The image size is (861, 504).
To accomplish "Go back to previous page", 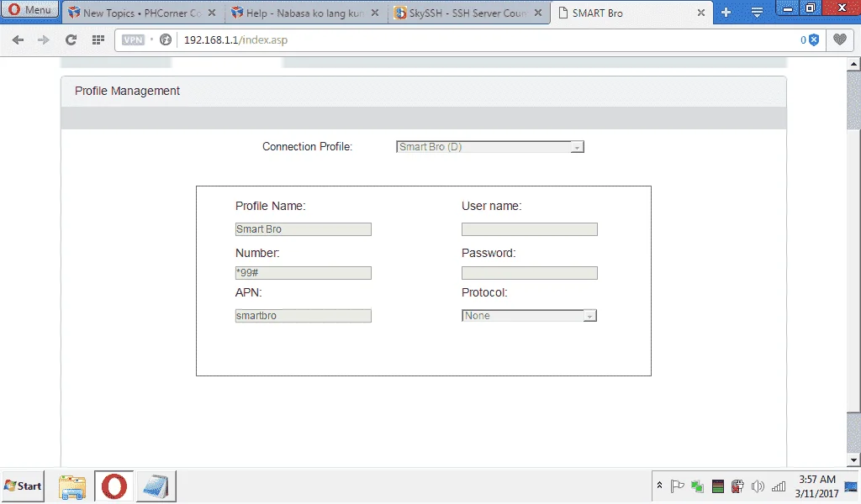I will pos(18,39).
